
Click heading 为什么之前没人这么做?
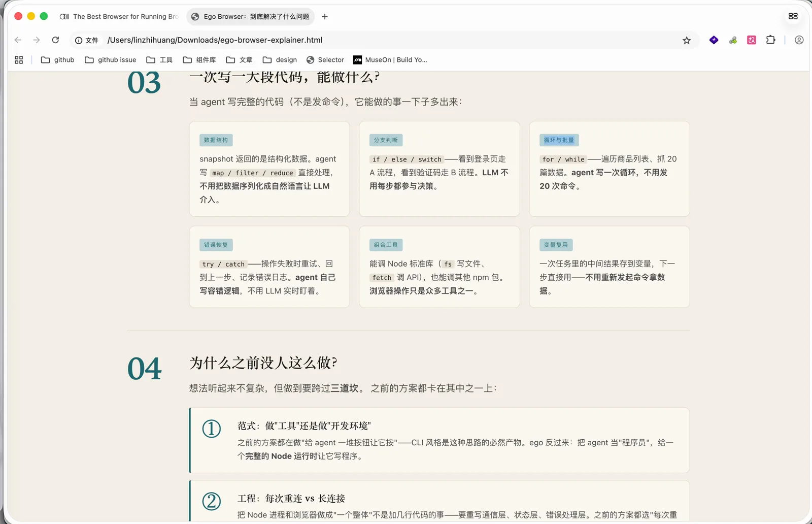pyautogui.click(x=263, y=363)
